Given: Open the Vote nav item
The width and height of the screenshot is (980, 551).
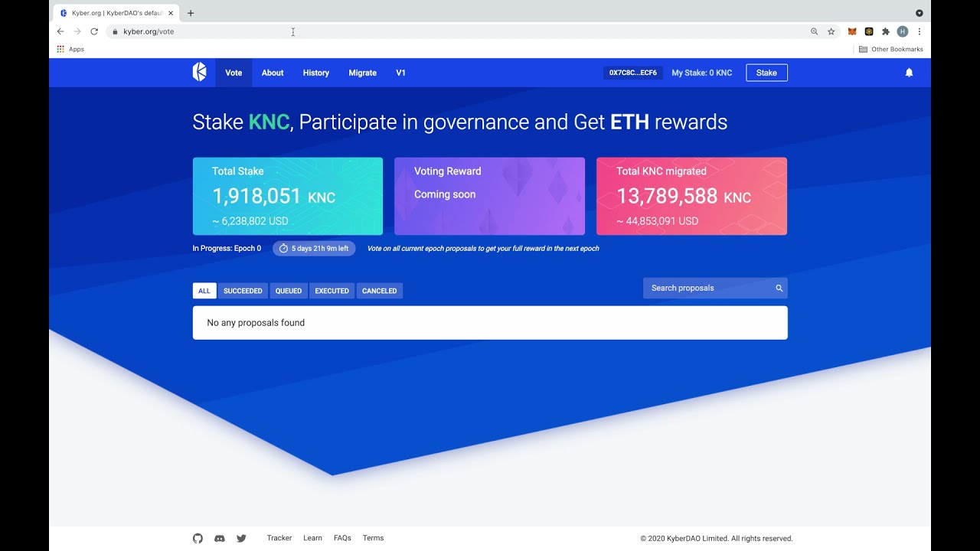Looking at the screenshot, I should coord(234,73).
